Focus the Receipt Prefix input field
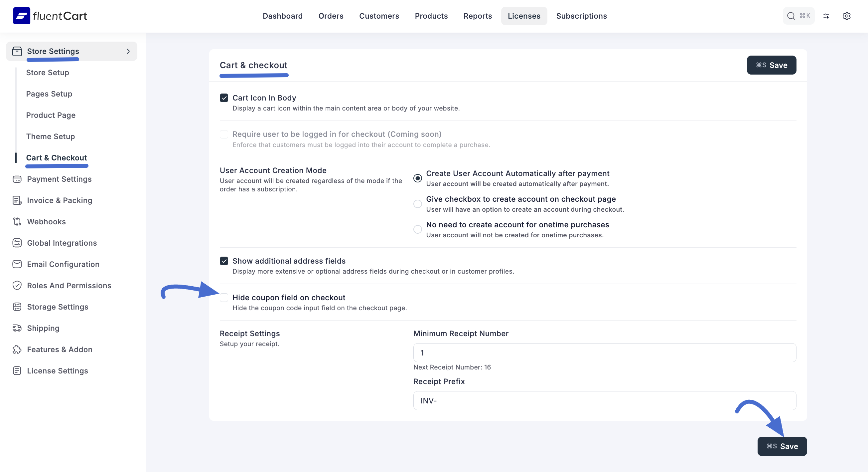 click(x=605, y=400)
